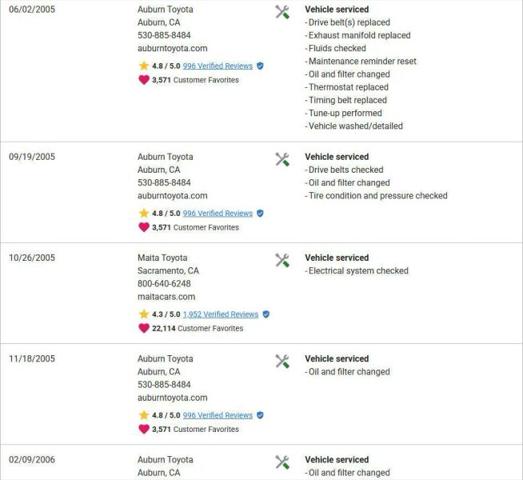Click the wrench icon for 02/09/2006 service

[x=282, y=462]
